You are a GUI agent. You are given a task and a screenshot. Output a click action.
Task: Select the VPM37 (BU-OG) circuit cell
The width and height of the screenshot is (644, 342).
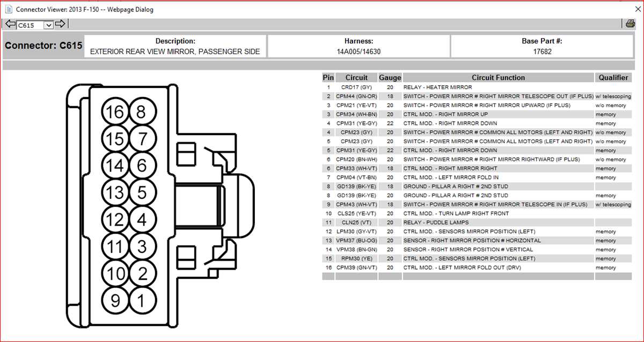tap(356, 240)
